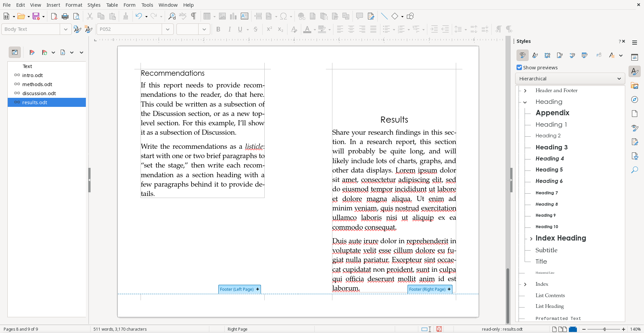The width and height of the screenshot is (644, 333).
Task: Select Page Styles icon in Styles panel
Action: (560, 55)
